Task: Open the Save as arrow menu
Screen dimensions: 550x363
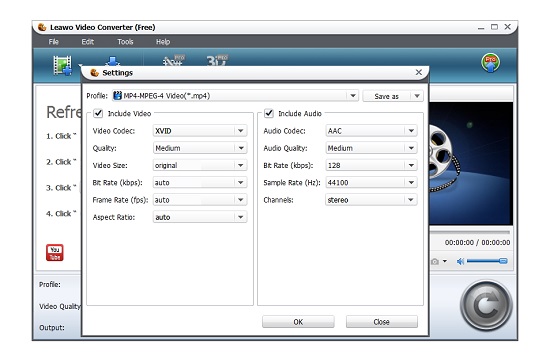Action: (417, 96)
